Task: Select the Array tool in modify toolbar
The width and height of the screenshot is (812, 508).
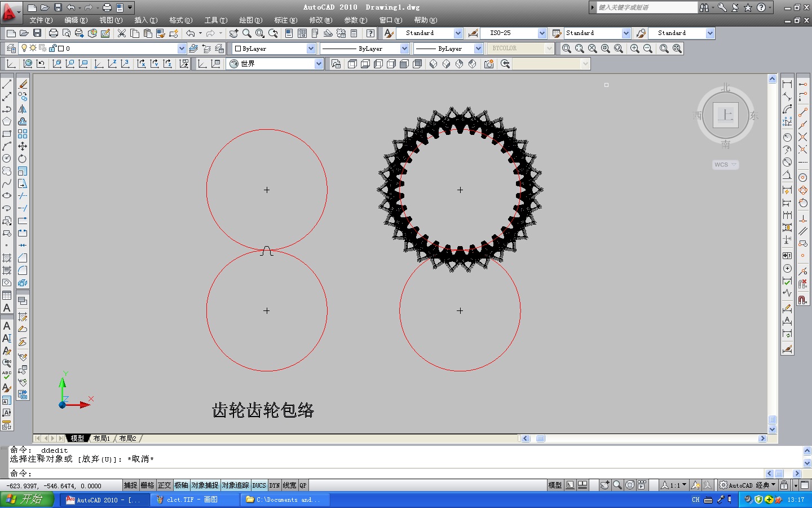Action: [x=23, y=134]
